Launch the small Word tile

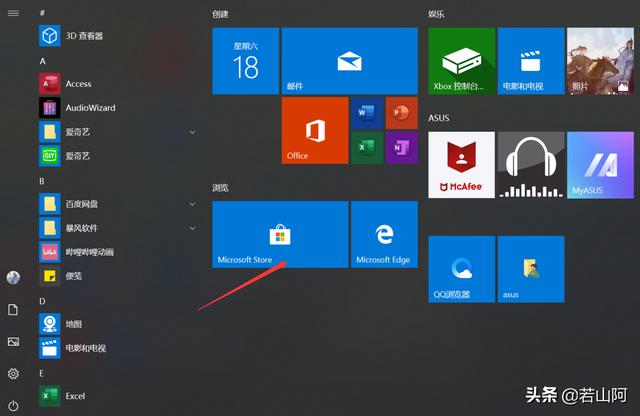365,113
